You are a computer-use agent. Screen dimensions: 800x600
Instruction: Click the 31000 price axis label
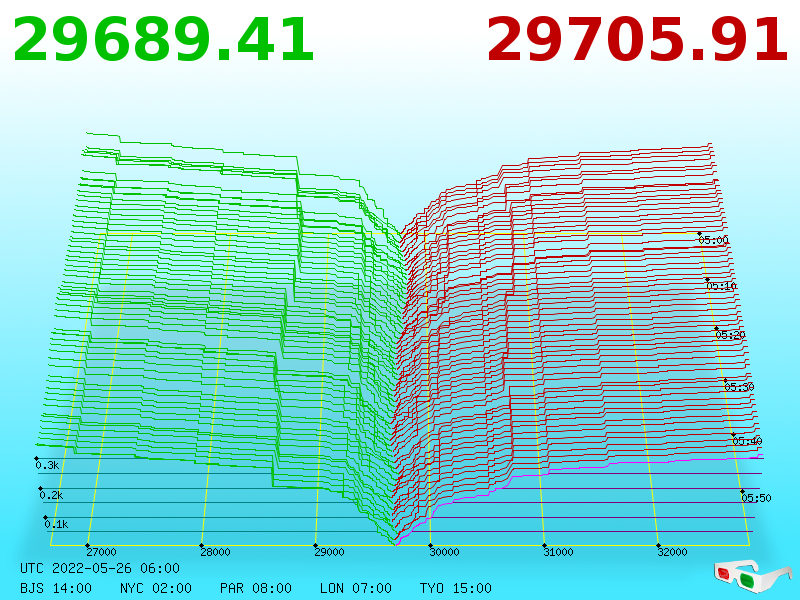click(558, 552)
